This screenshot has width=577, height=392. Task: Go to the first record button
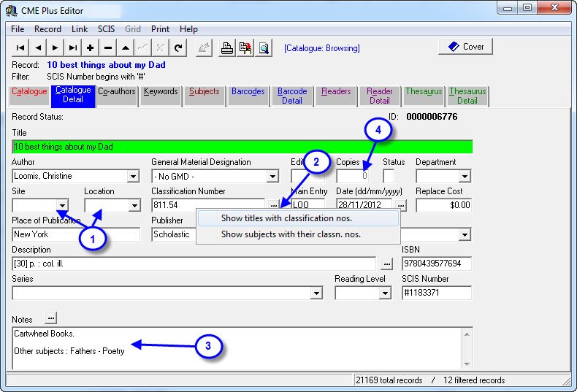[20, 48]
